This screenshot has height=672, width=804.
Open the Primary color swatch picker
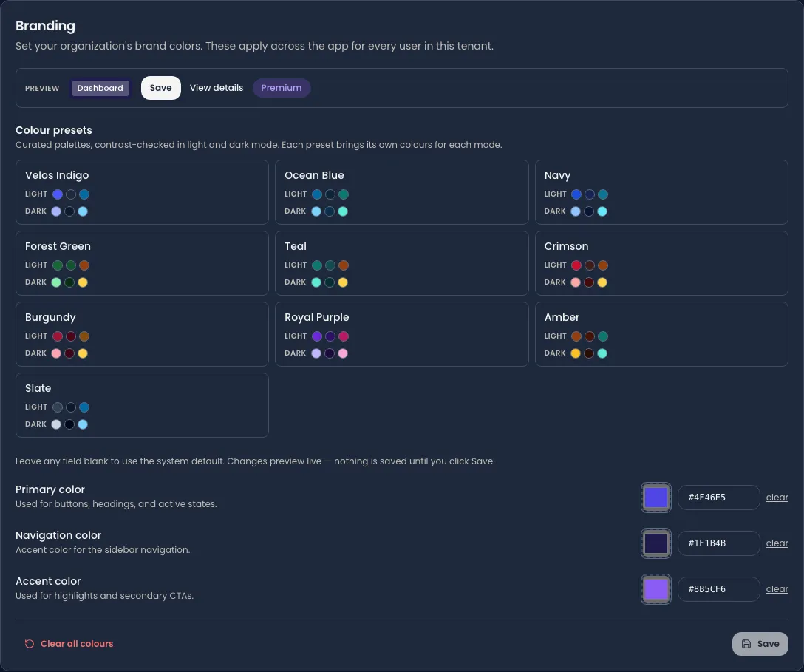(x=655, y=498)
